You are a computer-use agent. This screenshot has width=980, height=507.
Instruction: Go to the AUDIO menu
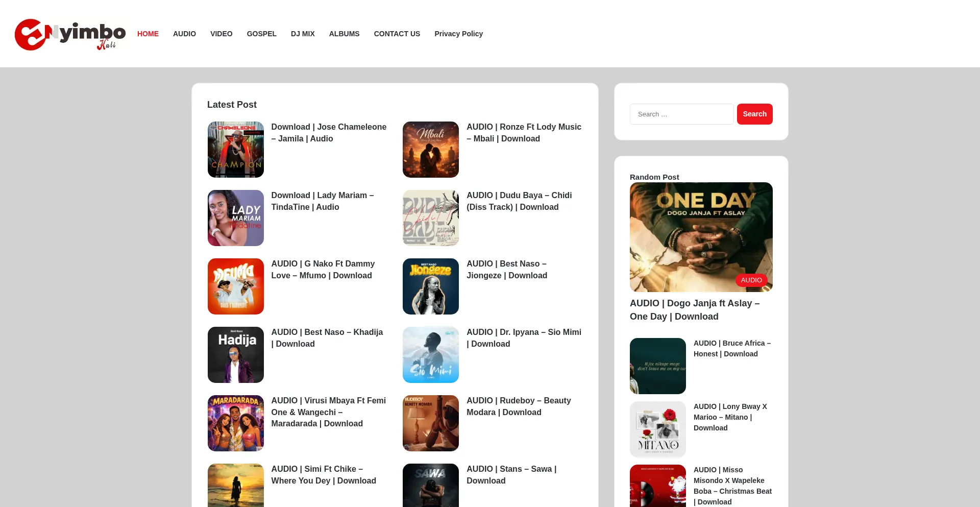click(x=184, y=34)
